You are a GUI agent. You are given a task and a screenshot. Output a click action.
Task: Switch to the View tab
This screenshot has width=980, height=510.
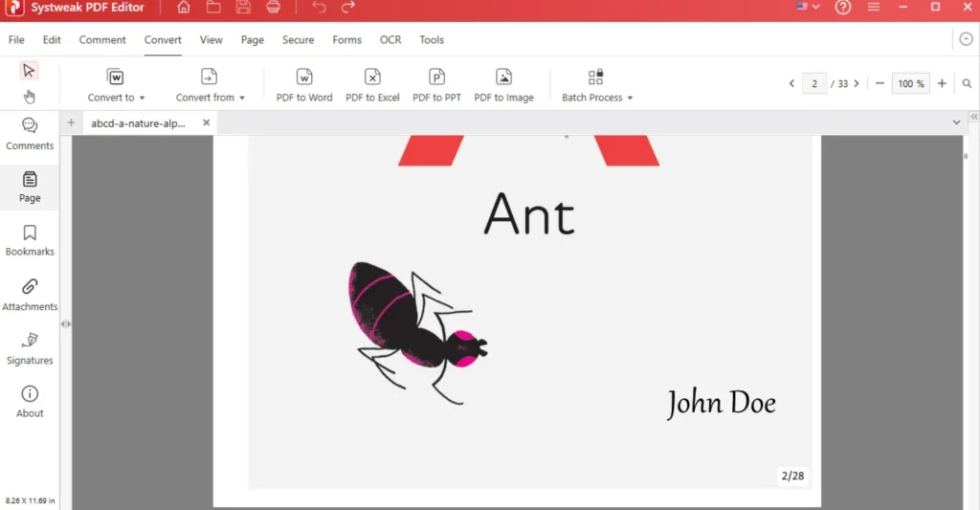pyautogui.click(x=211, y=39)
